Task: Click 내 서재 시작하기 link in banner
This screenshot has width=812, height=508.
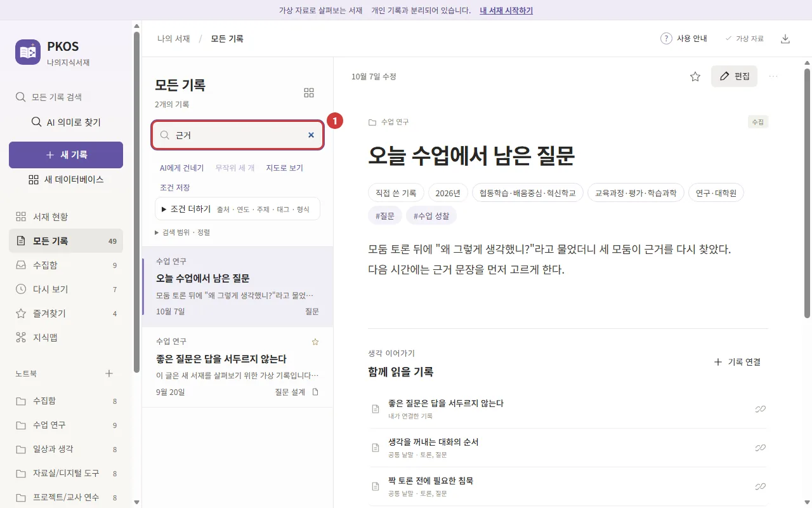Action: pyautogui.click(x=506, y=10)
